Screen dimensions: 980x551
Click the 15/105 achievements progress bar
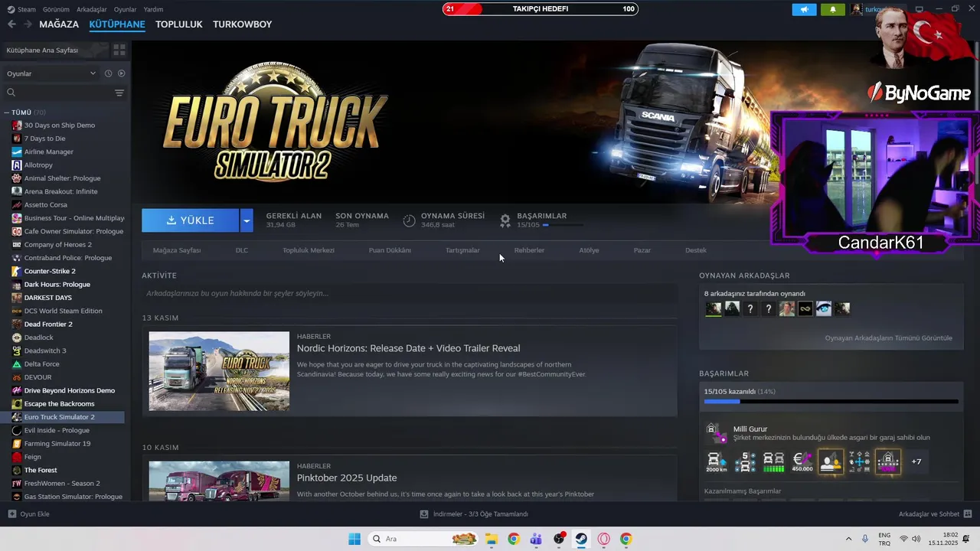831,401
